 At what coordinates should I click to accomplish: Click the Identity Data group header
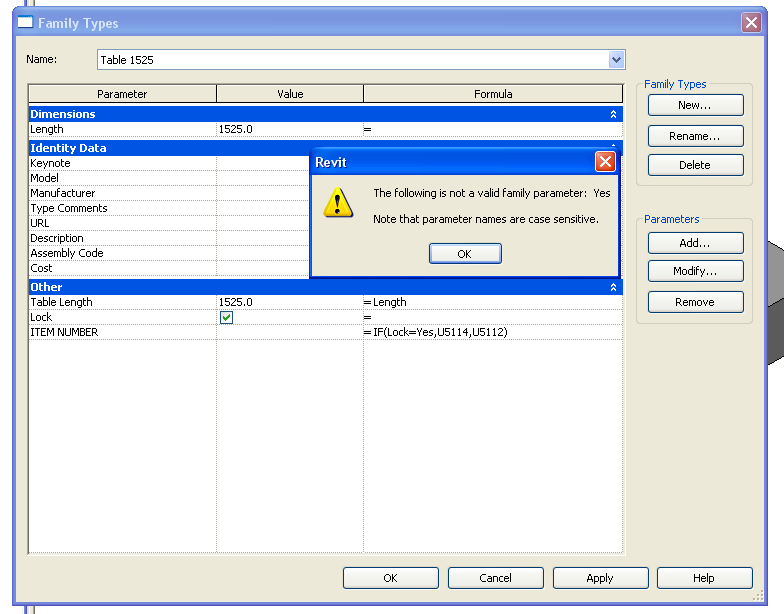point(169,148)
